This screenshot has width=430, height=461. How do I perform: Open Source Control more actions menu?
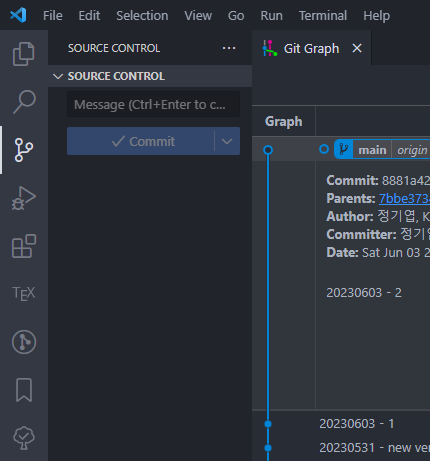click(x=229, y=48)
